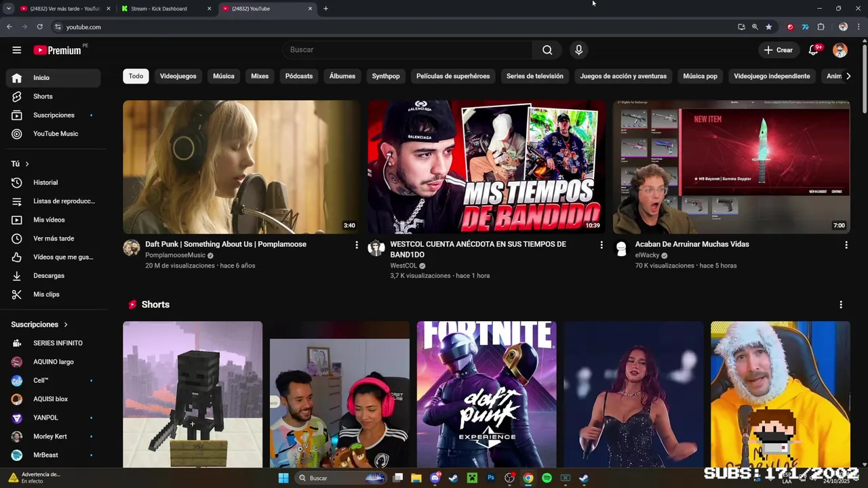Open the Chrome tab search dropdown
This screenshot has width=868, height=488.
[9, 9]
